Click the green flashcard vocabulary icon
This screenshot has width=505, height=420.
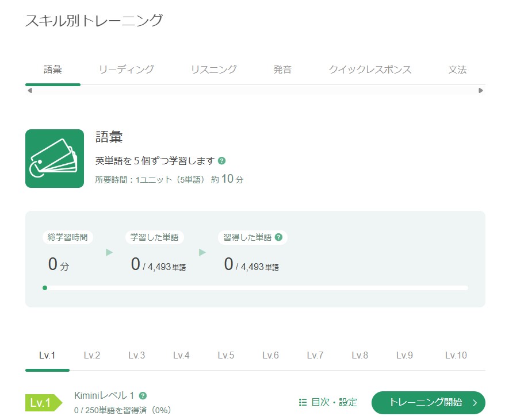(55, 158)
